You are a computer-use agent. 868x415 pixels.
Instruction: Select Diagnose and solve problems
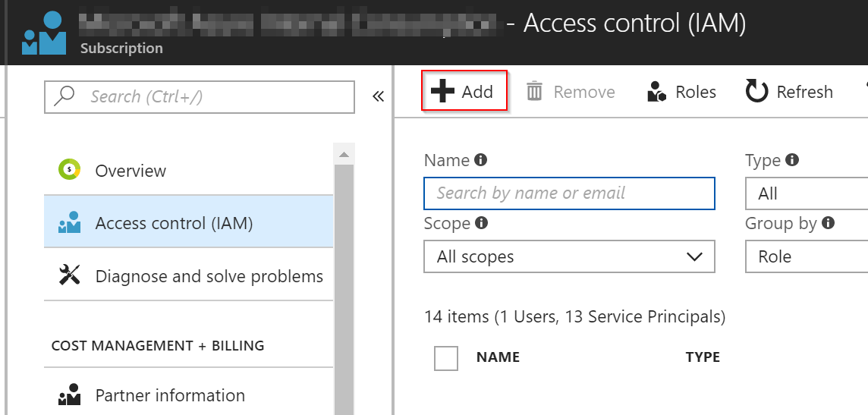[x=188, y=275]
